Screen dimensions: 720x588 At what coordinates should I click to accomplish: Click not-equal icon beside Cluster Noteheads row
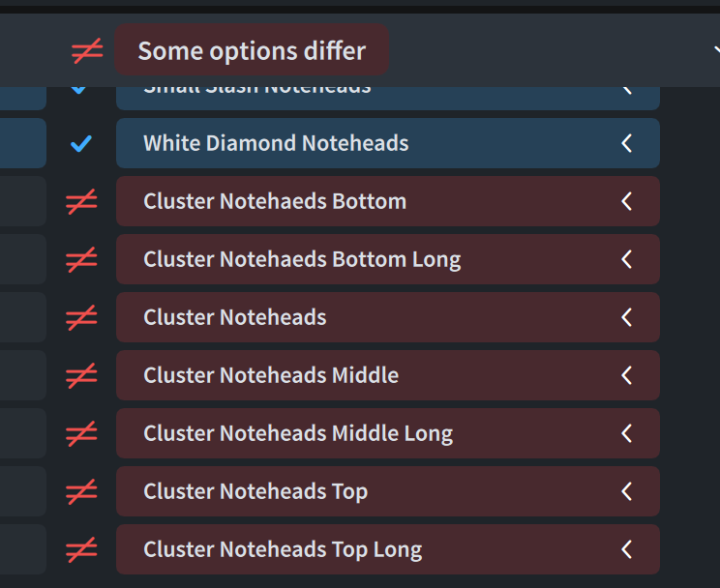coord(81,317)
